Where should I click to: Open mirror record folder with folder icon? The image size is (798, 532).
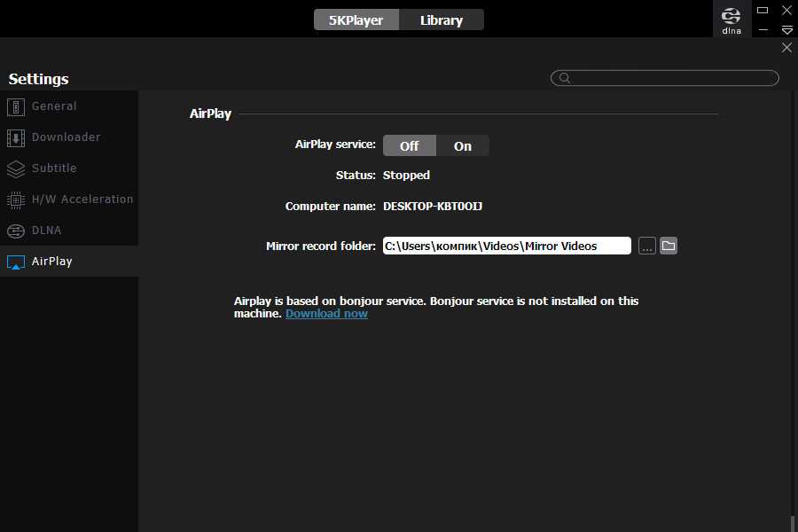669,246
